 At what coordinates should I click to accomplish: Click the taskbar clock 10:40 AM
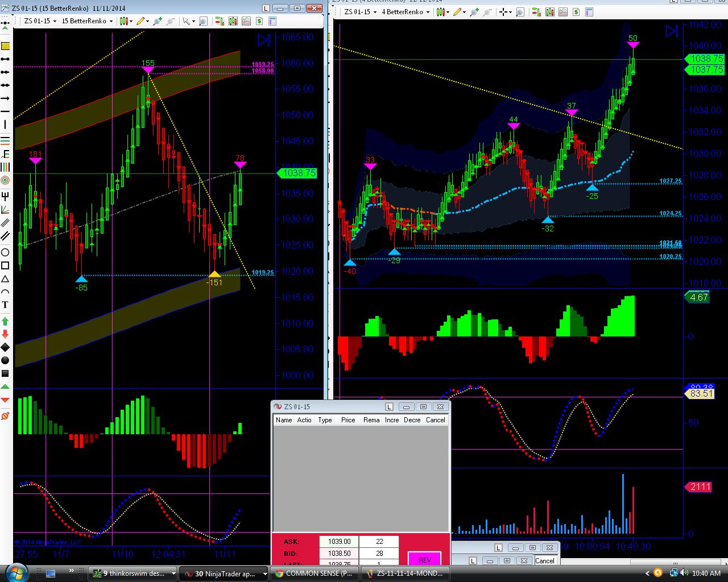pos(706,573)
